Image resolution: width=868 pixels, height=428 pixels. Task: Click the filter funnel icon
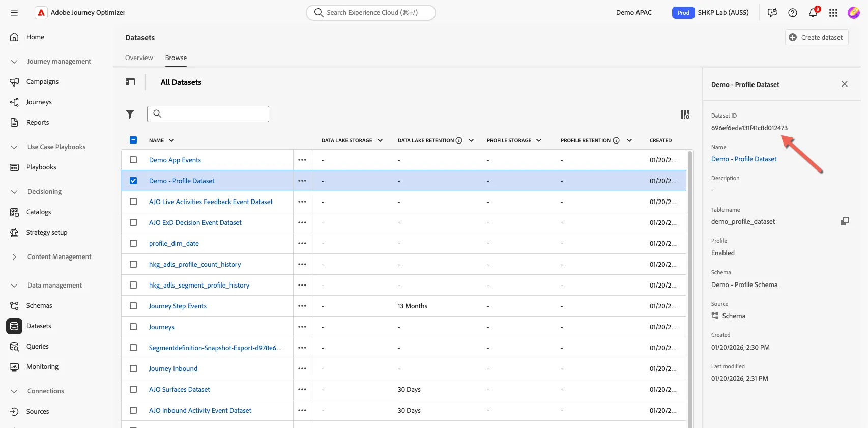tap(130, 115)
